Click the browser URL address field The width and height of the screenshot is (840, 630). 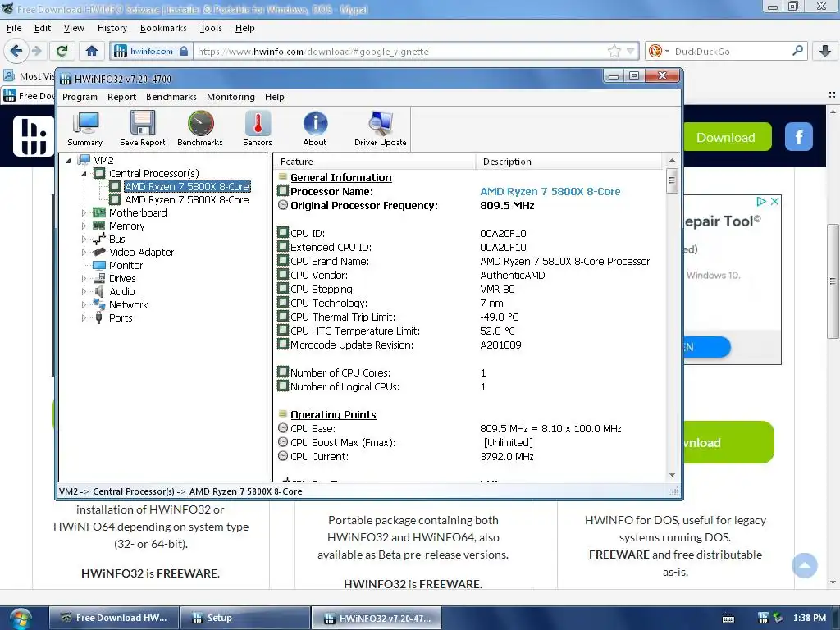point(400,52)
